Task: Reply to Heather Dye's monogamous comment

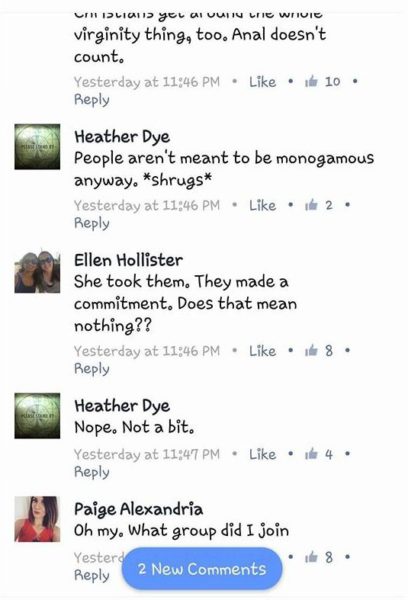Action: 91,223
